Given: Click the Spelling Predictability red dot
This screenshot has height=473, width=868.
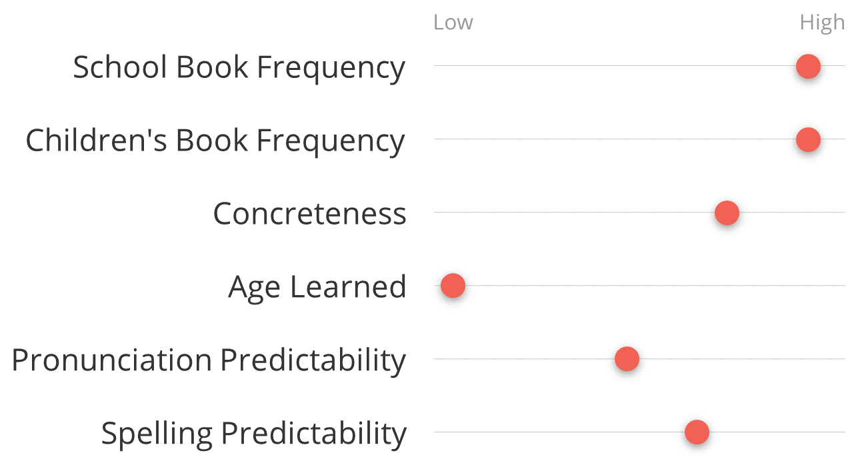Looking at the screenshot, I should (697, 432).
